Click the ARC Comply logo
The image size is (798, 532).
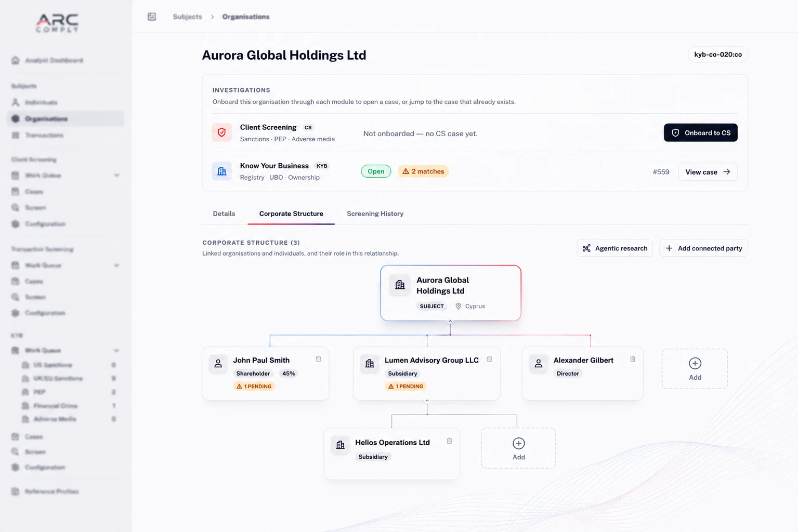pyautogui.click(x=57, y=23)
